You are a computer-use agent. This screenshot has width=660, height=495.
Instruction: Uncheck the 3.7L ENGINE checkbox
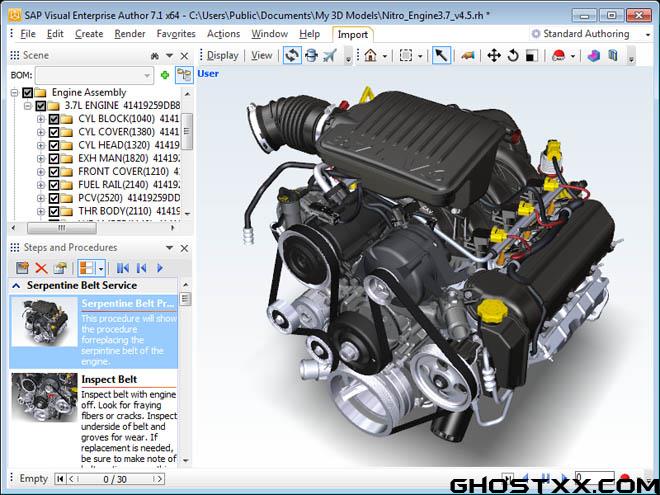[41, 105]
